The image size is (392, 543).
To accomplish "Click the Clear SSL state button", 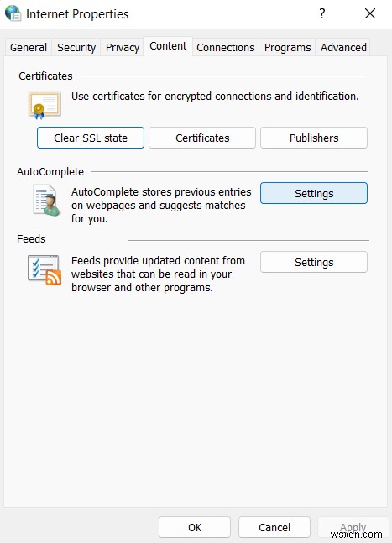I will tap(91, 138).
